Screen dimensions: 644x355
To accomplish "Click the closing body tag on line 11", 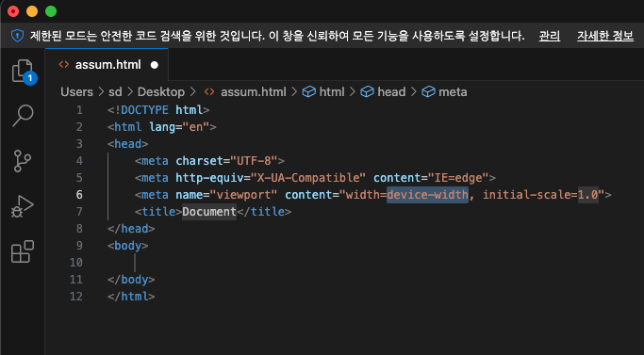I will (131, 280).
